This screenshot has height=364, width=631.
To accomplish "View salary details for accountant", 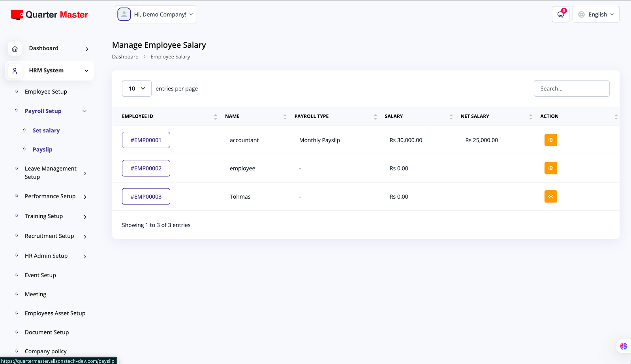I will pos(550,140).
